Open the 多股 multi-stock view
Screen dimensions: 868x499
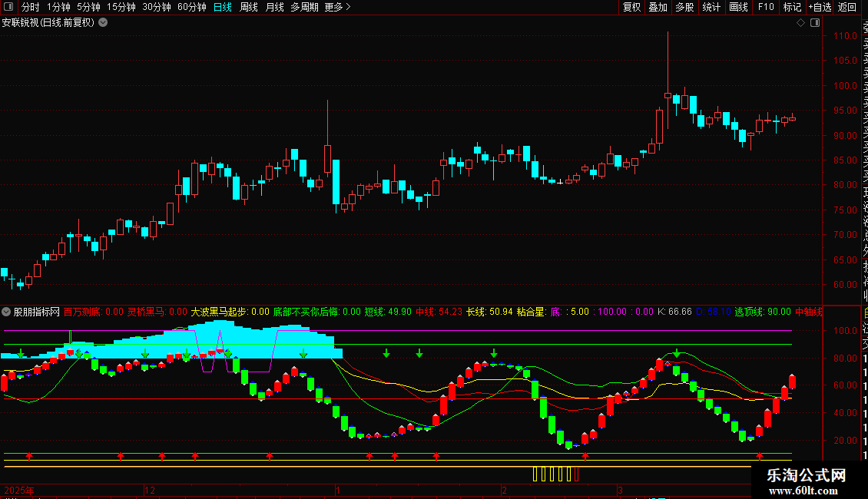click(x=684, y=7)
